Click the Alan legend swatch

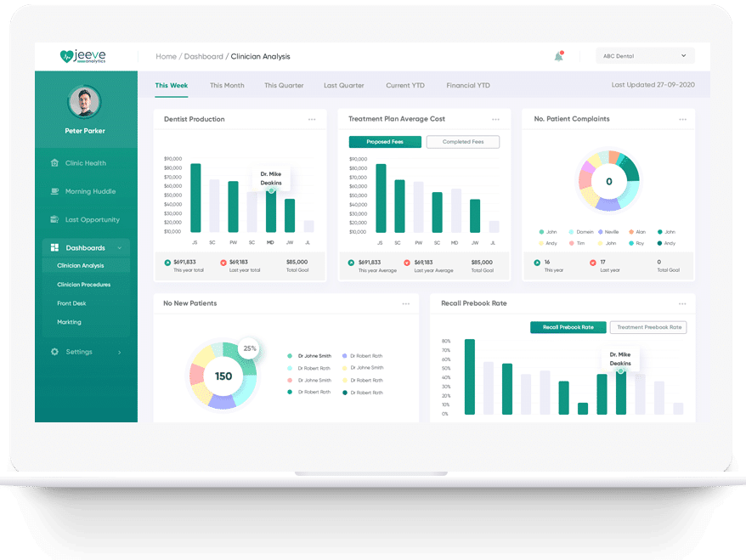[x=631, y=232]
